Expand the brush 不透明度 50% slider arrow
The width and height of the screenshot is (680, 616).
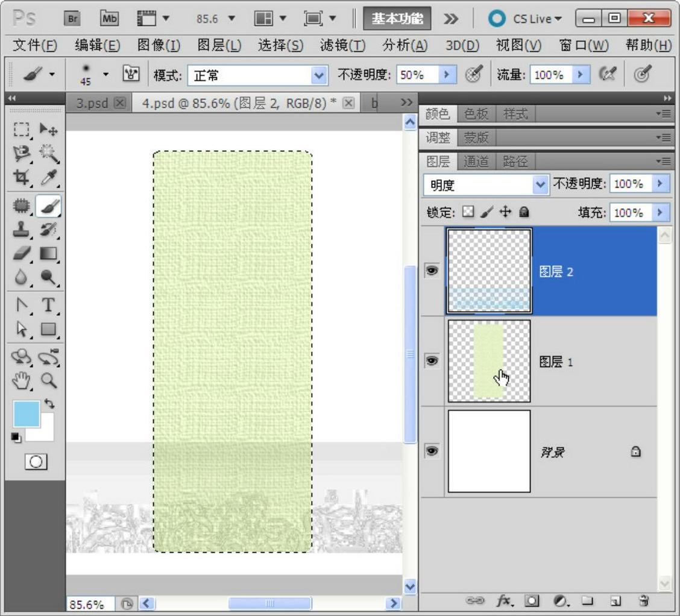tap(447, 75)
